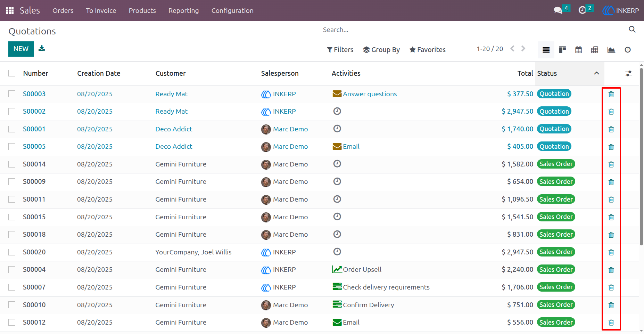Image resolution: width=644 pixels, height=334 pixels.
Task: Open the Group By dropdown
Action: [x=381, y=50]
